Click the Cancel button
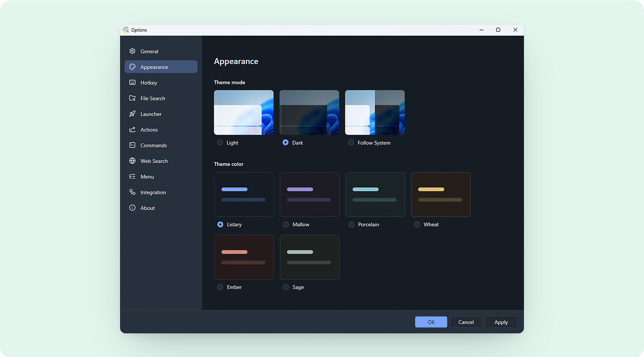Viewport: 644px width, 357px height. coord(466,322)
